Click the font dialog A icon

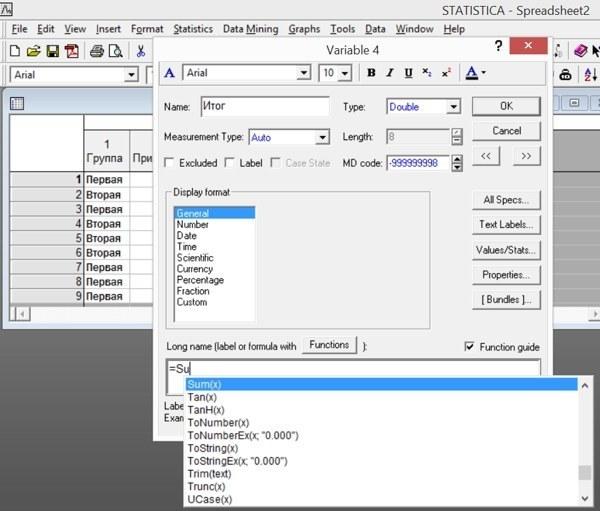(x=170, y=73)
